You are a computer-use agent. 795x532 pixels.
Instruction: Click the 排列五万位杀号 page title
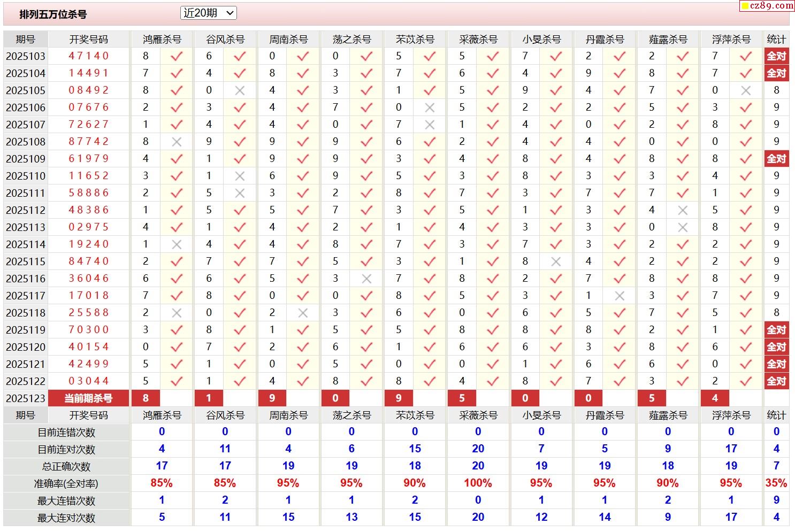pyautogui.click(x=53, y=14)
